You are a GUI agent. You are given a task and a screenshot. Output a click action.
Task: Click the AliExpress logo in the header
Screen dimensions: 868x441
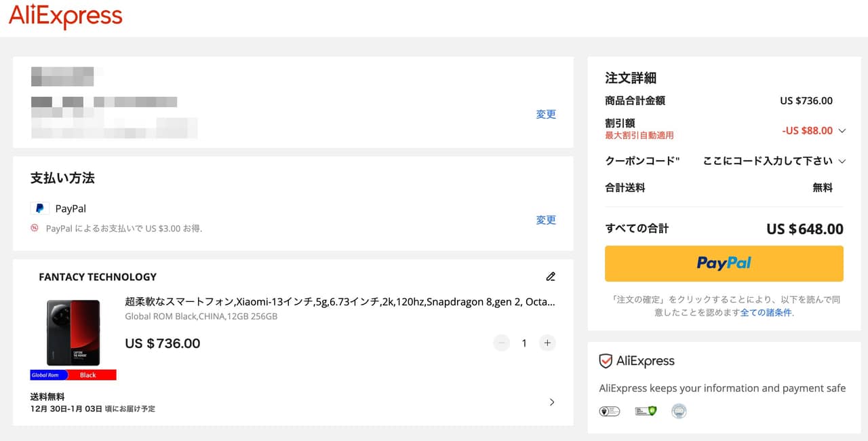pos(66,16)
